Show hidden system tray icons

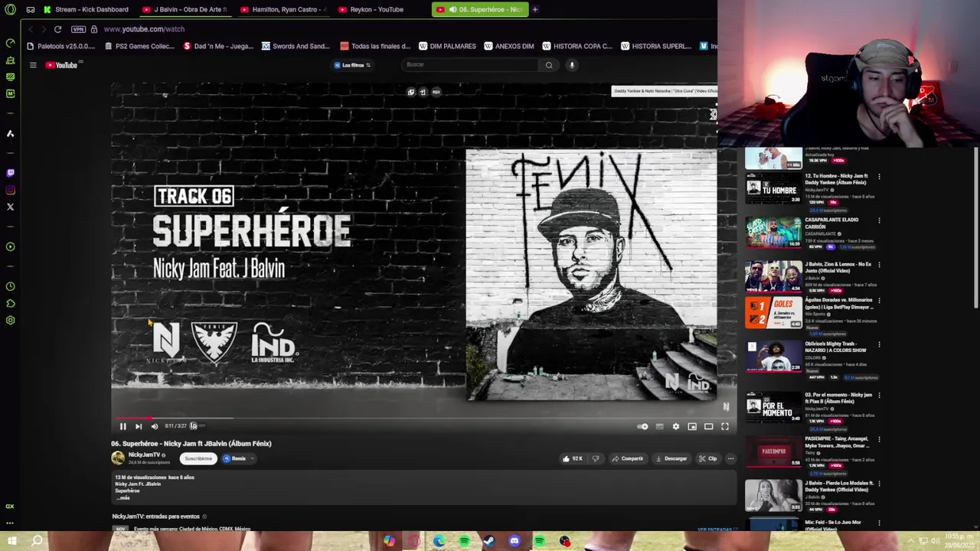(x=911, y=541)
